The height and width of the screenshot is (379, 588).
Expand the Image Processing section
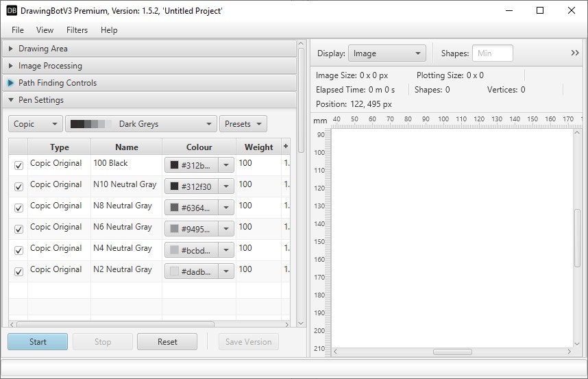(149, 66)
